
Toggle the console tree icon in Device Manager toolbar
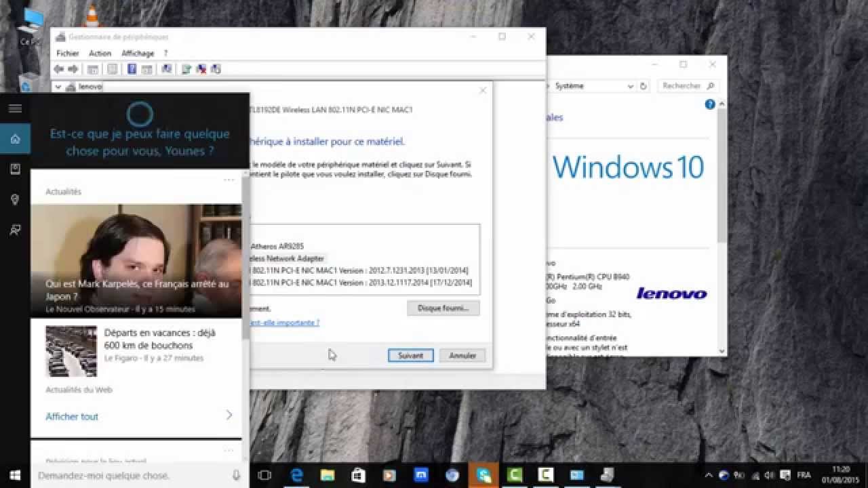93,69
